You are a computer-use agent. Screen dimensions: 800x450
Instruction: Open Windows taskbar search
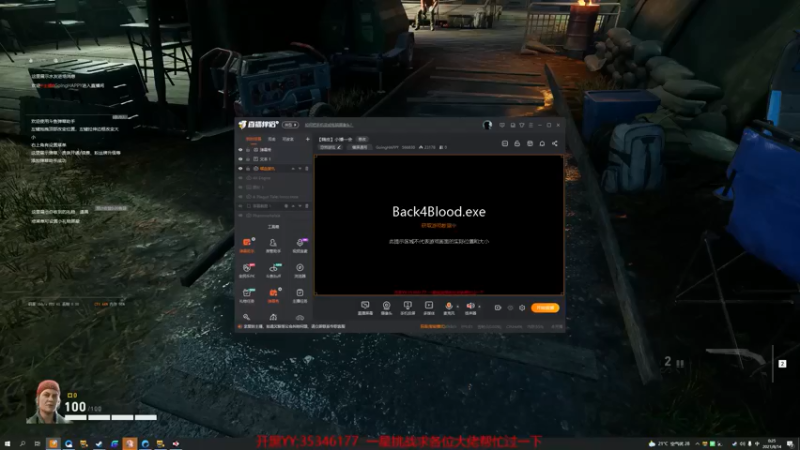[x=22, y=444]
